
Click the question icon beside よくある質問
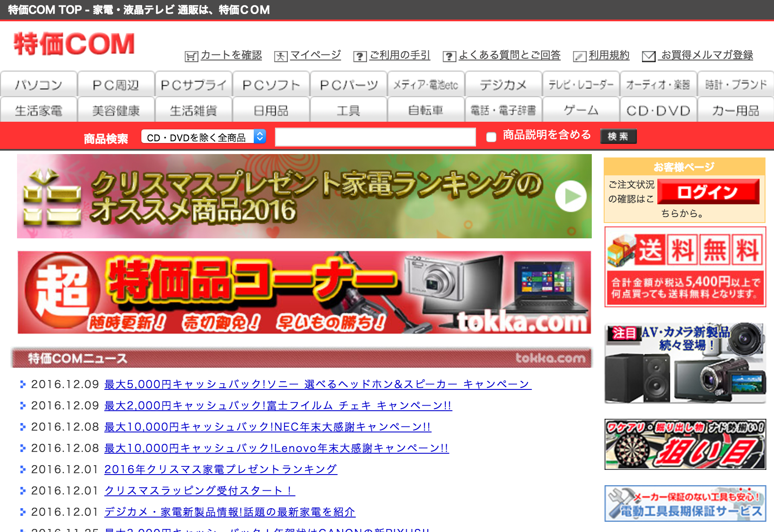pyautogui.click(x=449, y=56)
